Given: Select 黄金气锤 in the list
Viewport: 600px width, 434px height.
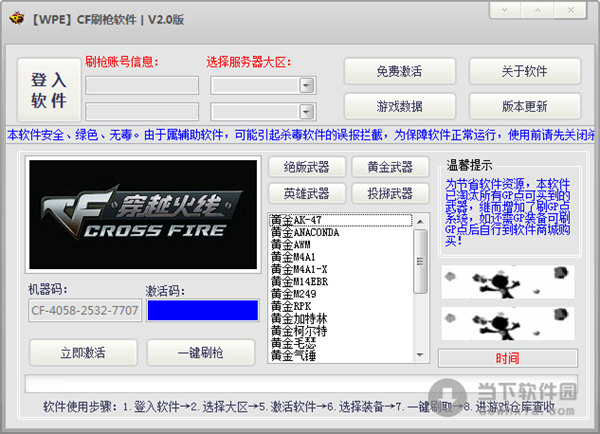Looking at the screenshot, I should click(341, 355).
